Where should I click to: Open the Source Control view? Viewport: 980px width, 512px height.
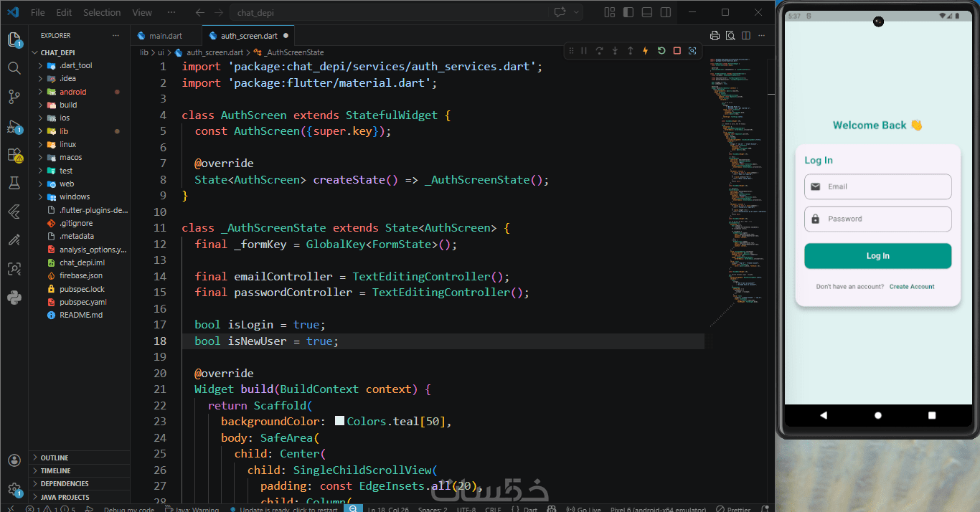click(x=14, y=97)
